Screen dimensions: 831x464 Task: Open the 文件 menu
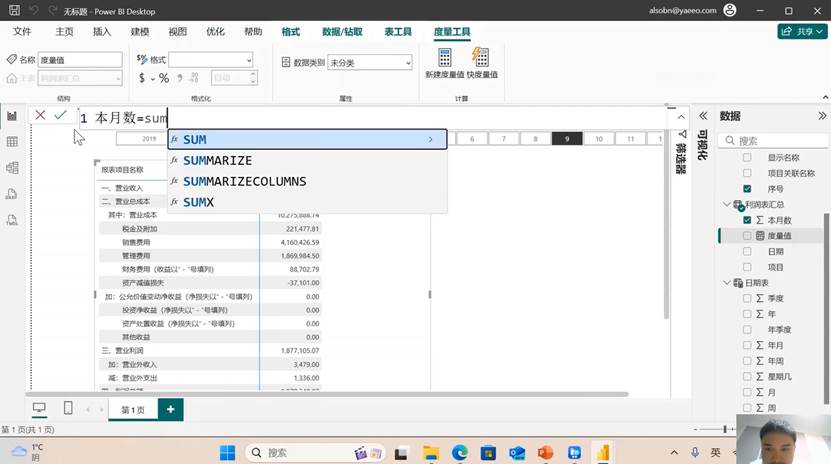22,31
